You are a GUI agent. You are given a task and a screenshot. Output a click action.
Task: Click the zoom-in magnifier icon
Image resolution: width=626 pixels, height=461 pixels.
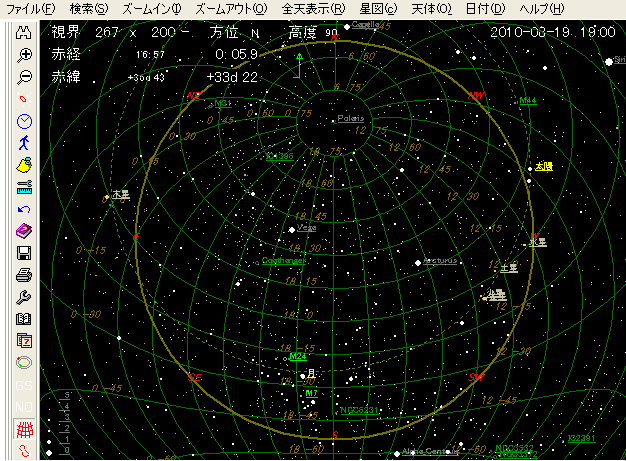tap(24, 55)
